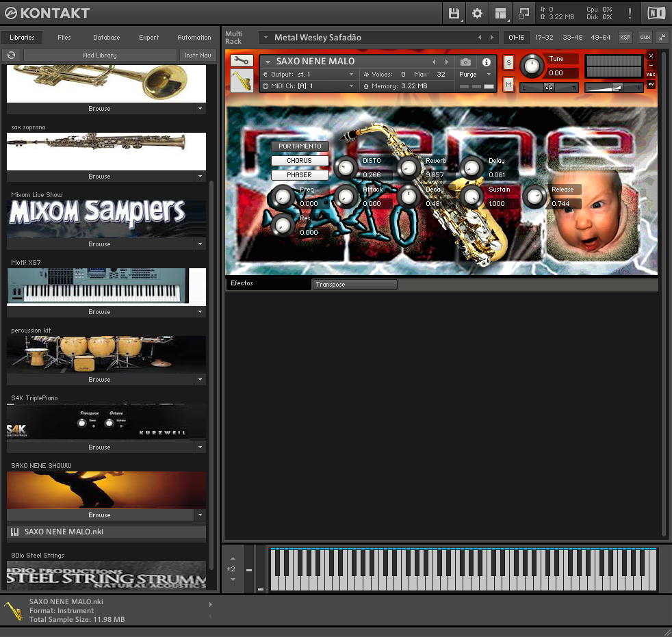Click the Transpose script tab field
The height and width of the screenshot is (637, 672).
click(355, 285)
